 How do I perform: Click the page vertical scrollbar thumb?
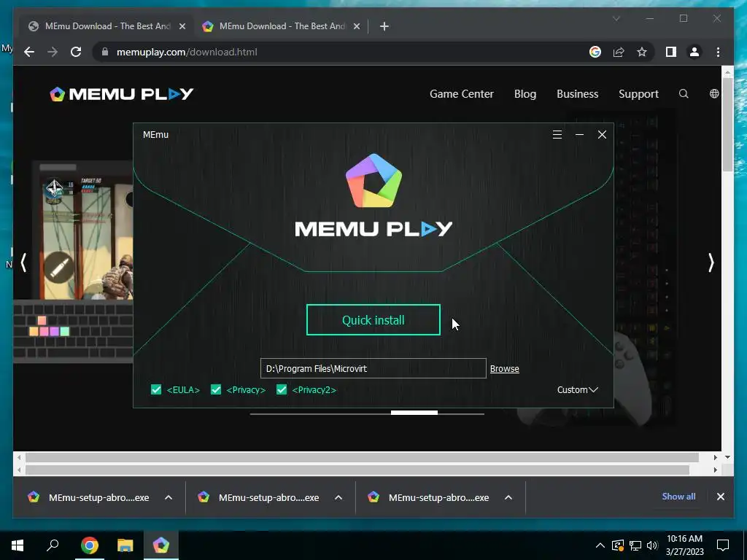(x=727, y=124)
